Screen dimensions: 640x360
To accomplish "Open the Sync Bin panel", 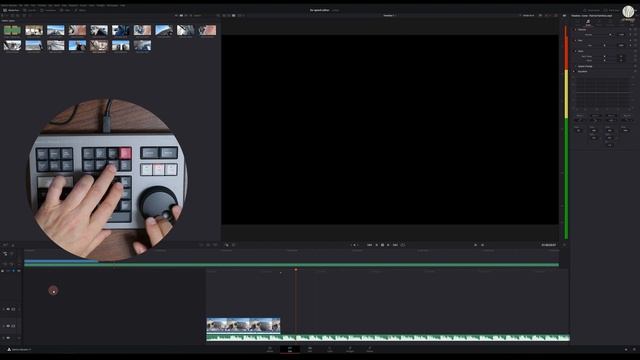I will click(x=30, y=10).
